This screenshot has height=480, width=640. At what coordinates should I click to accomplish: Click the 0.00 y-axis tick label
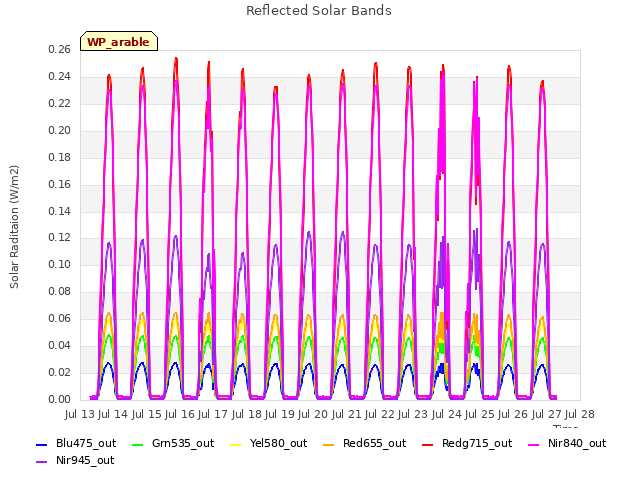point(59,399)
